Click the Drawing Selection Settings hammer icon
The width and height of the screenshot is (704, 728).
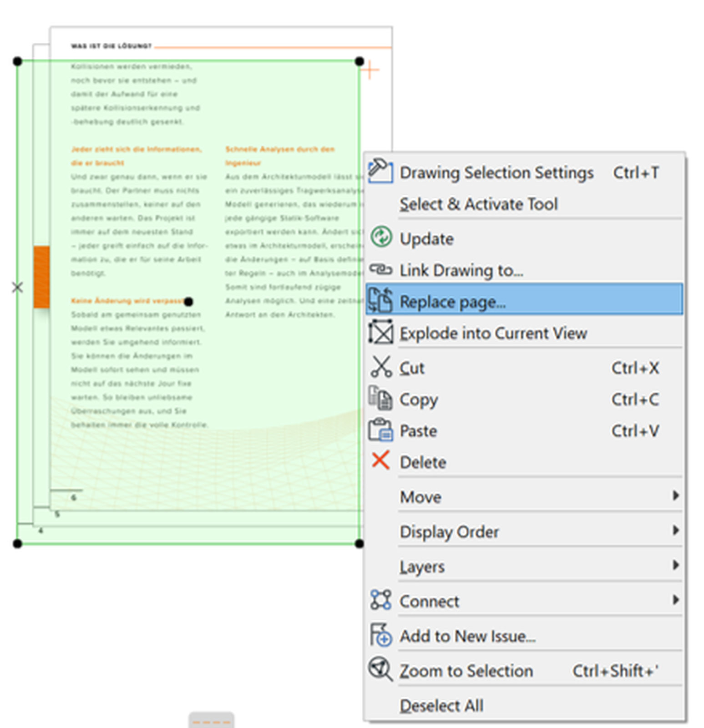[380, 171]
